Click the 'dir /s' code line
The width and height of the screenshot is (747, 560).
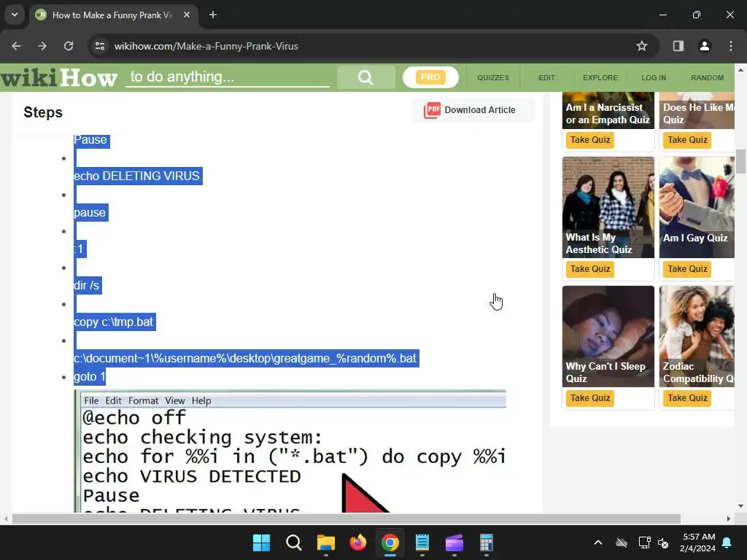pos(88,286)
